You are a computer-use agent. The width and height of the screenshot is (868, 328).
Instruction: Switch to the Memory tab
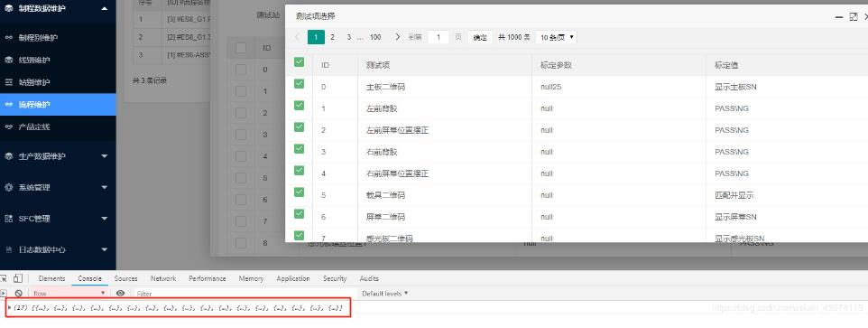click(x=251, y=278)
